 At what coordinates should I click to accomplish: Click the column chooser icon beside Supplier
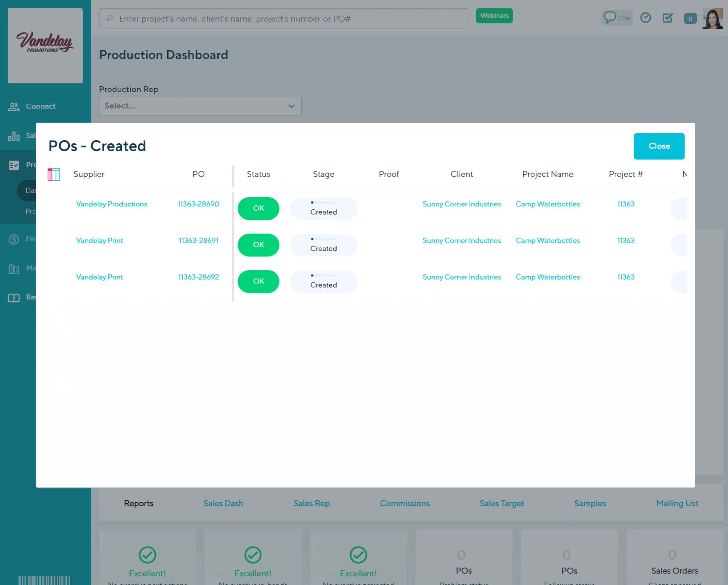[x=54, y=174]
